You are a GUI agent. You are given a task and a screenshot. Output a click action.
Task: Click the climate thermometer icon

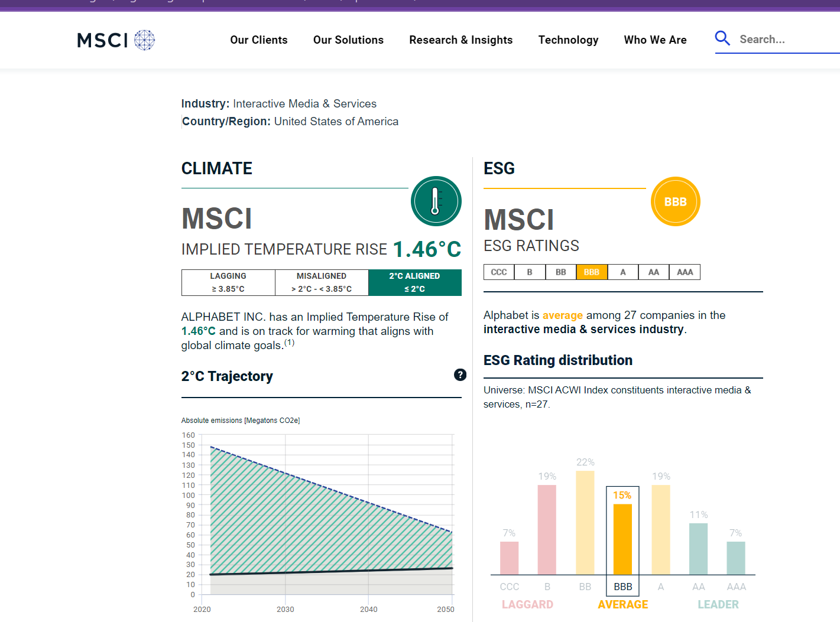[x=436, y=201]
